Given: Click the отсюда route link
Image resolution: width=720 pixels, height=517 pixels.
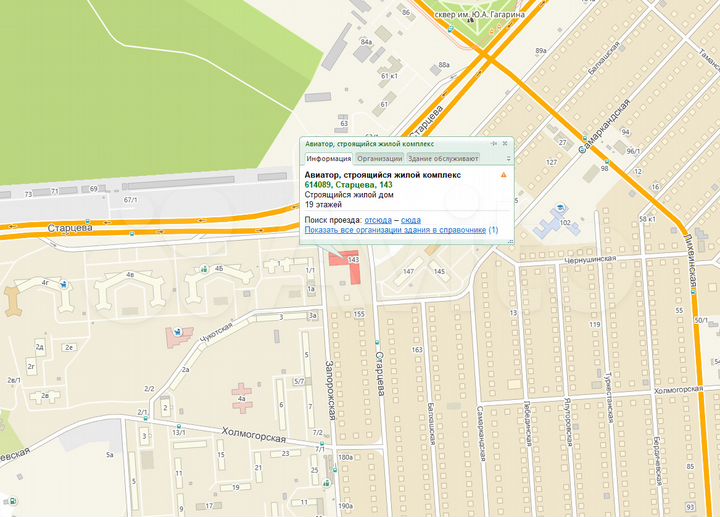Looking at the screenshot, I should 378,219.
